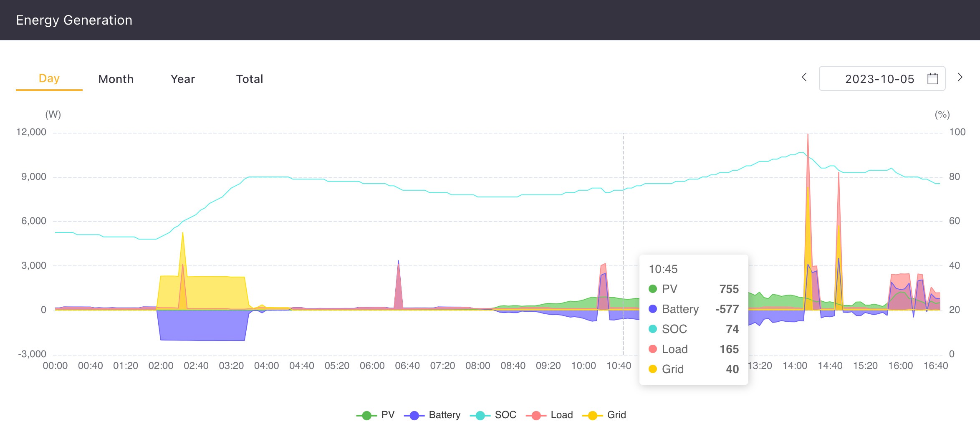This screenshot has height=424, width=980.
Task: Switch to the Total tab
Action: coord(250,79)
